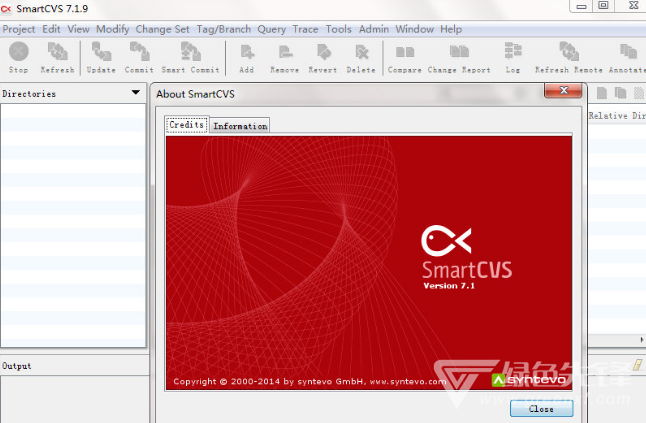Click the Refresh Remote toolbar icon

point(567,56)
